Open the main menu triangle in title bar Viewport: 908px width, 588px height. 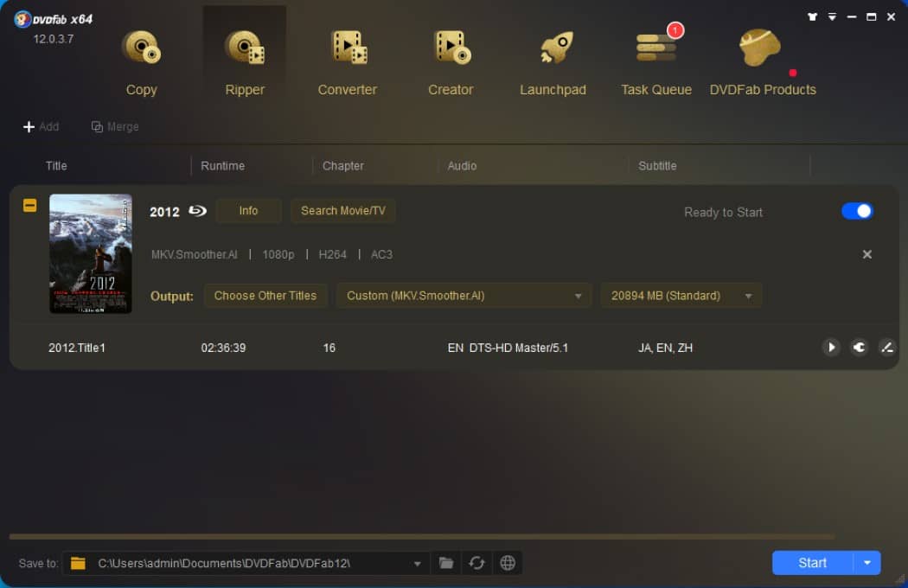(832, 16)
